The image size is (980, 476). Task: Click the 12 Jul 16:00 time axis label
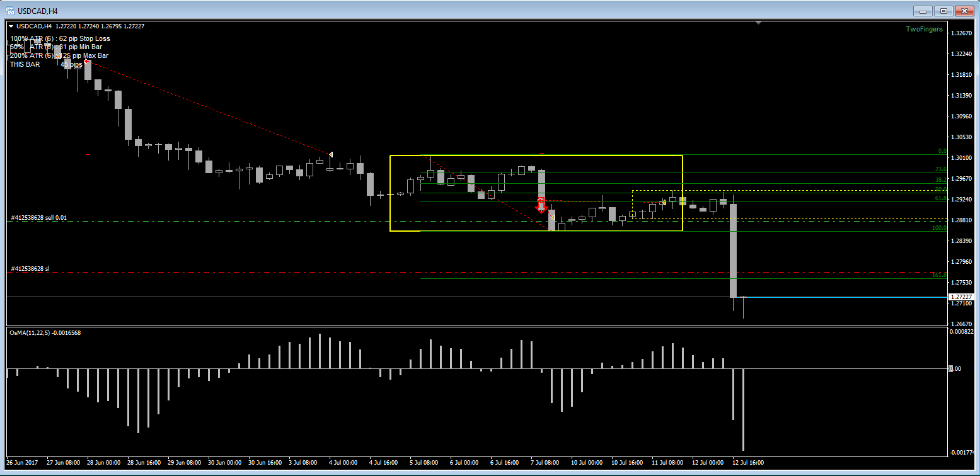(x=748, y=463)
